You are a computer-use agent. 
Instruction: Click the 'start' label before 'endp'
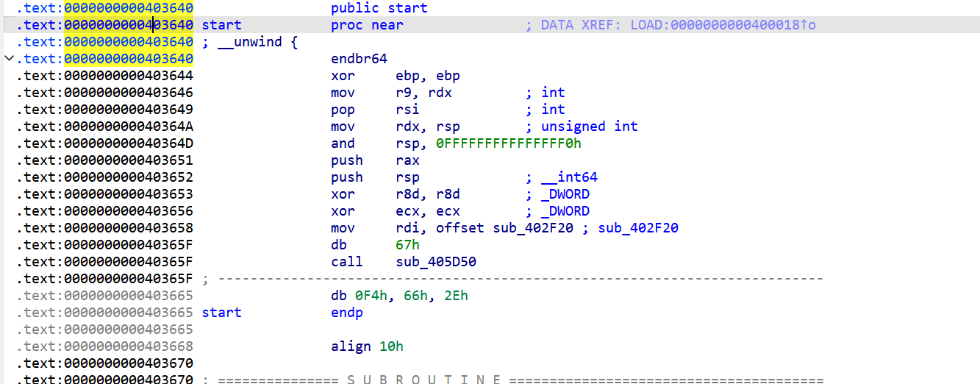221,313
